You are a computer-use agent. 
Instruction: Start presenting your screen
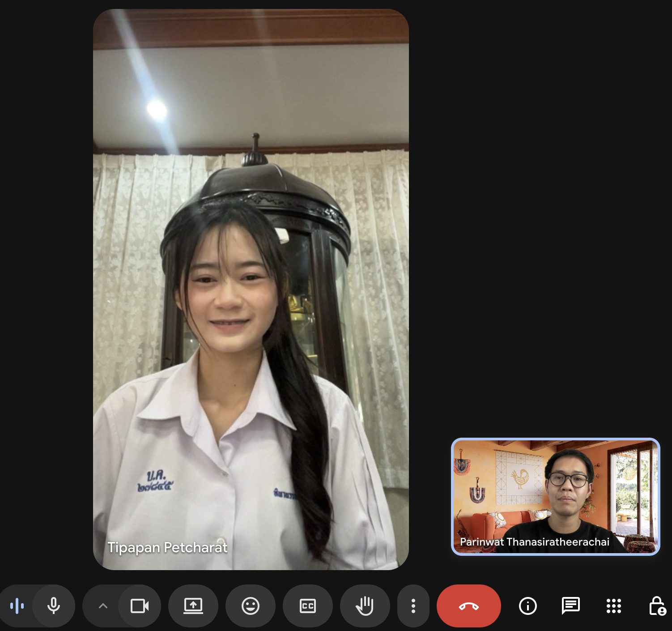[x=193, y=606]
